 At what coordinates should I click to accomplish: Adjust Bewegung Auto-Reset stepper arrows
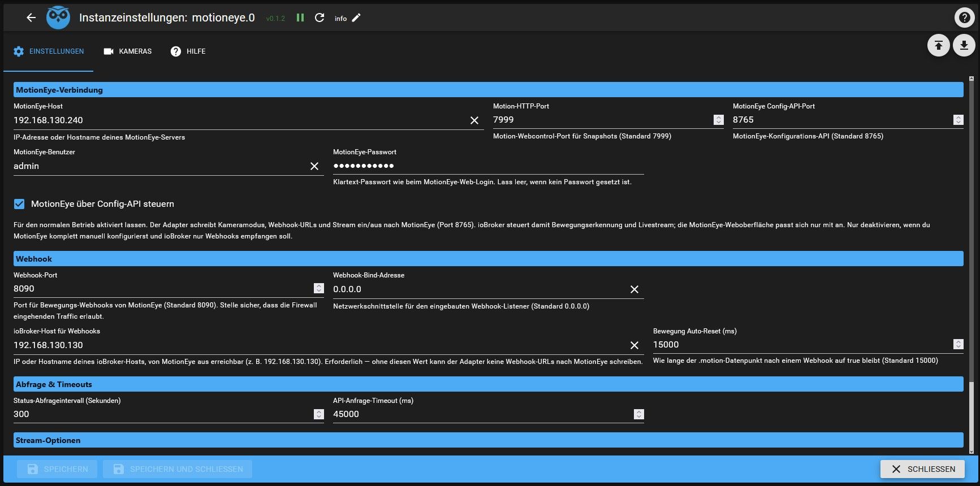(958, 345)
